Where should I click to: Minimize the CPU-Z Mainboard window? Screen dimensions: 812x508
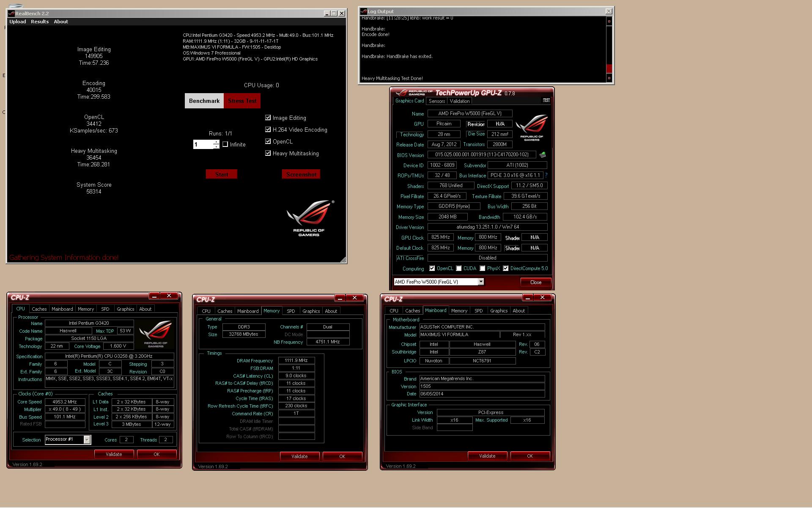click(x=527, y=298)
